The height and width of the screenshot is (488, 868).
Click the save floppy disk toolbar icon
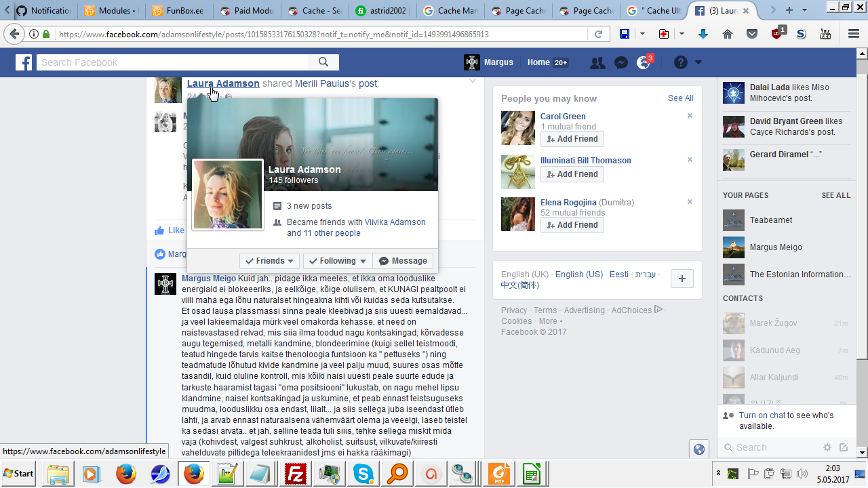[x=625, y=34]
